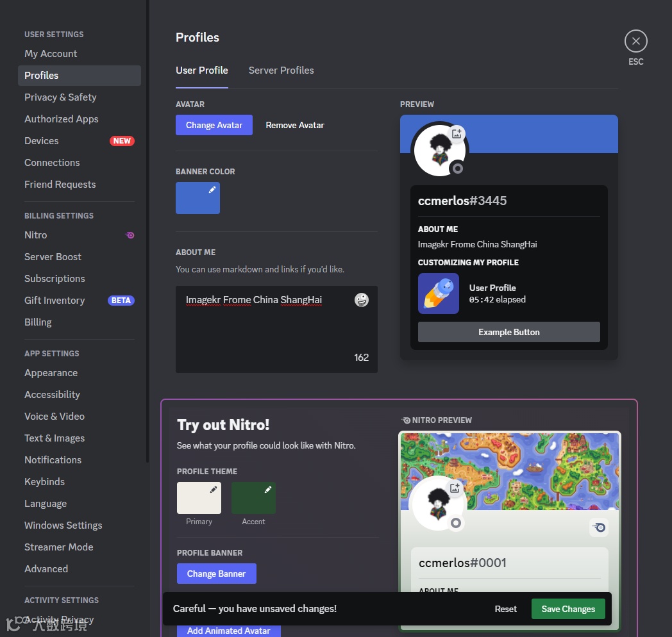Image resolution: width=672 pixels, height=637 pixels.
Task: Open Voice & Video settings
Action: (x=80, y=417)
